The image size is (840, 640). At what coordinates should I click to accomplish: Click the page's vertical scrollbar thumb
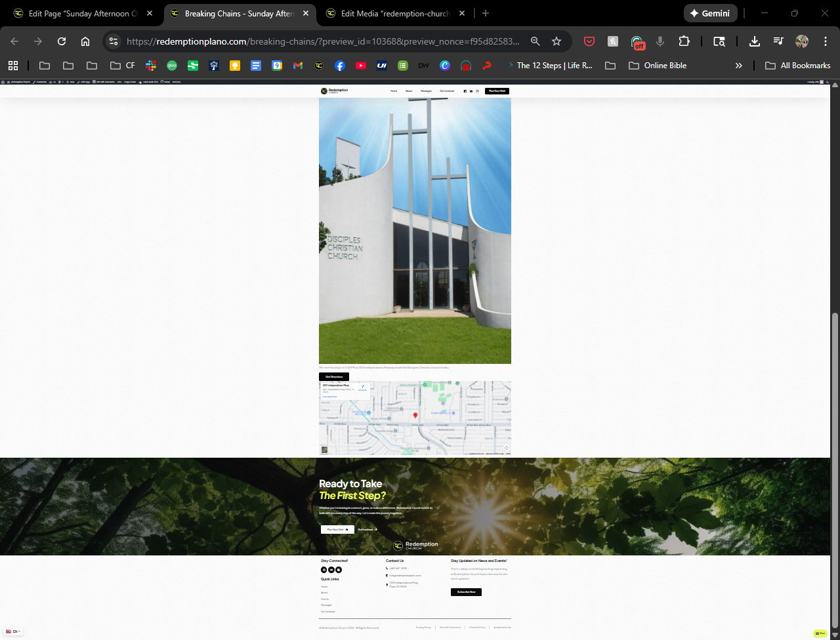point(835,469)
